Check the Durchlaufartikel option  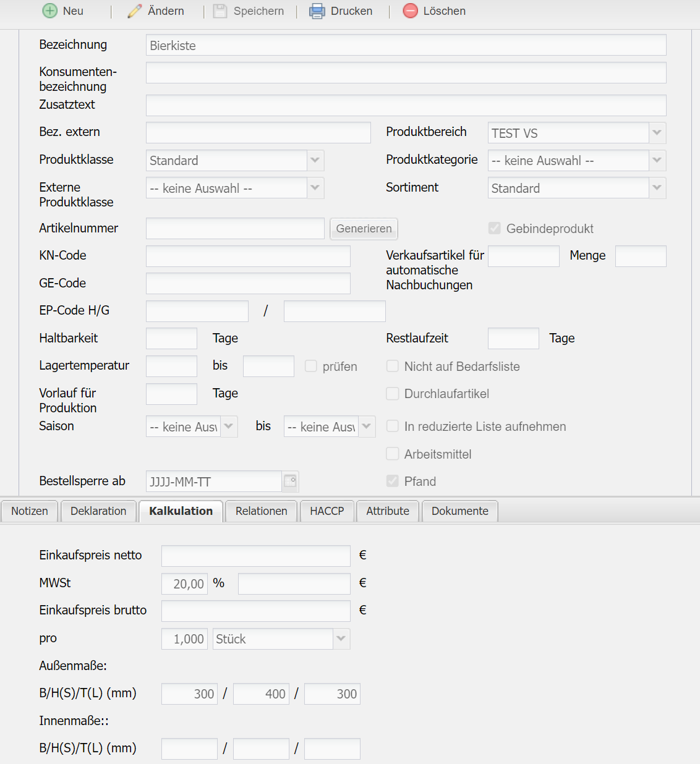[x=393, y=394]
